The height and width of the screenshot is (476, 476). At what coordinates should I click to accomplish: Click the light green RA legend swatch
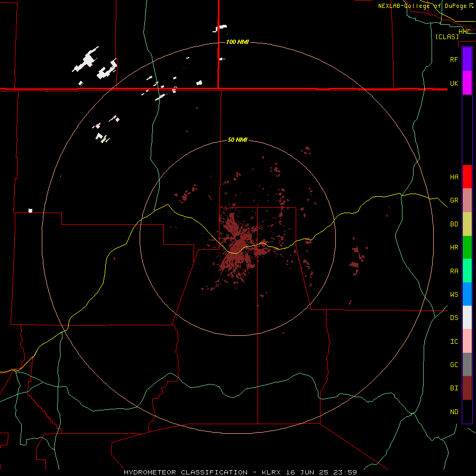click(467, 271)
